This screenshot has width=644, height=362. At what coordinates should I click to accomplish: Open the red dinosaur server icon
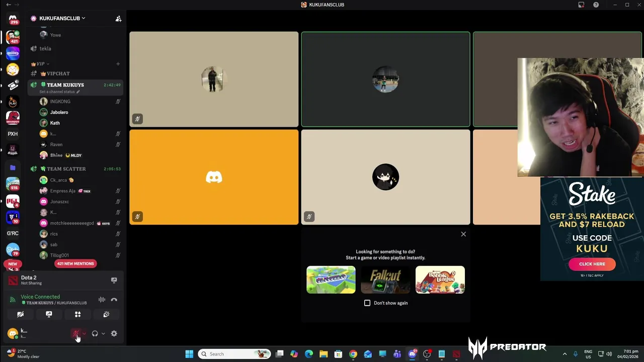(x=13, y=117)
